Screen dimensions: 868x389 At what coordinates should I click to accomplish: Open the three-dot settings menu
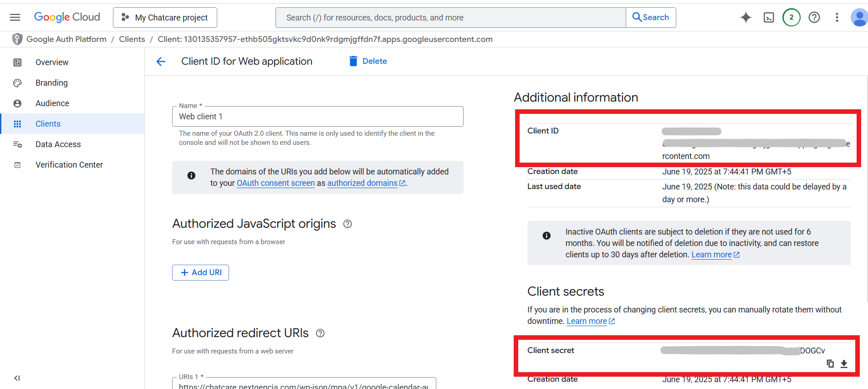coord(837,17)
